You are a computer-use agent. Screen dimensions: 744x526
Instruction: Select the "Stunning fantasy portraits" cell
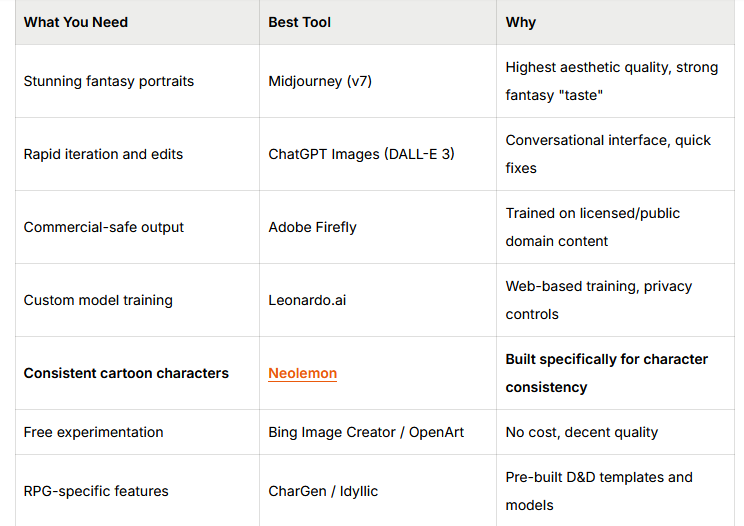(109, 81)
